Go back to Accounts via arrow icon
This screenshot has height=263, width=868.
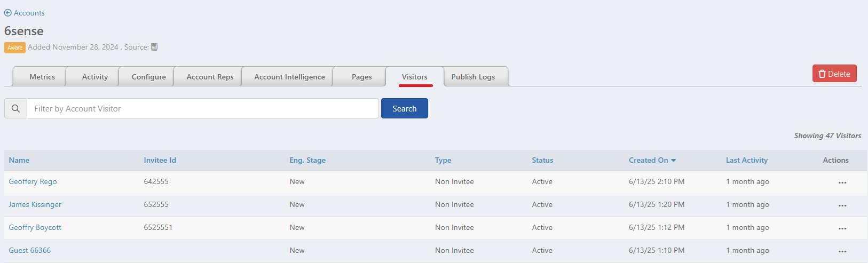click(7, 13)
